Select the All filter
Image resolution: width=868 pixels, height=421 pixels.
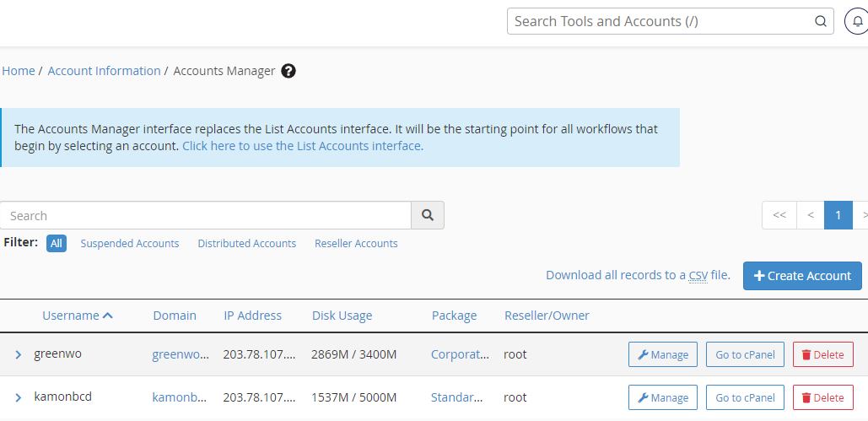(x=57, y=244)
